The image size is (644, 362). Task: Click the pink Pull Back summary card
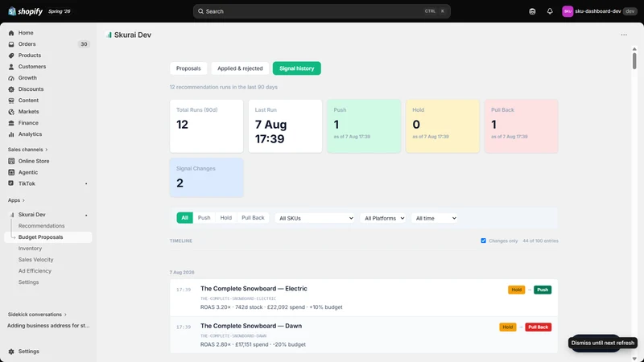click(x=521, y=126)
